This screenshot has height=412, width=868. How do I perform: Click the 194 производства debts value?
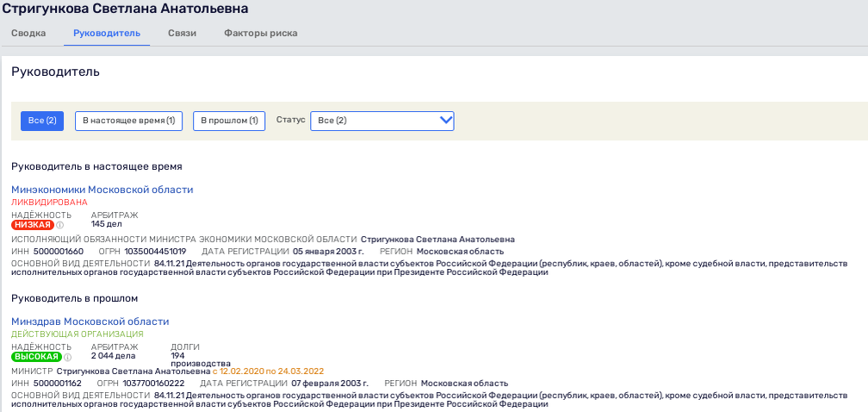click(201, 359)
